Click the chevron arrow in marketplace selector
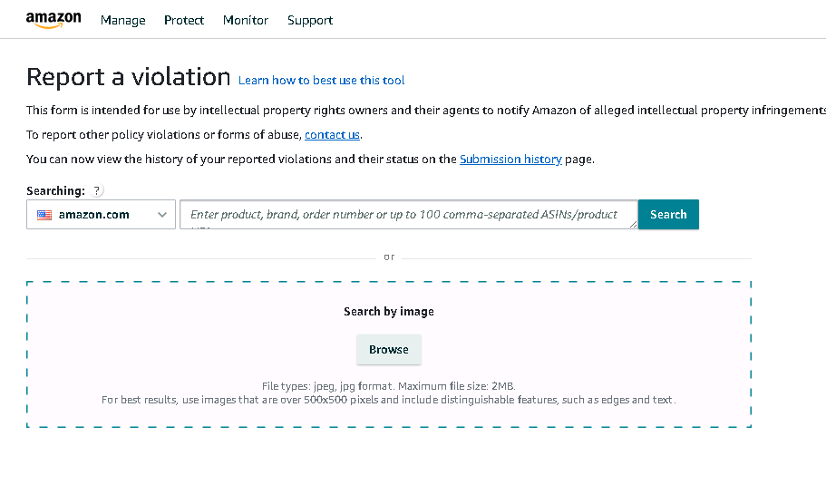Screen dimensions: 826x504 click(162, 215)
